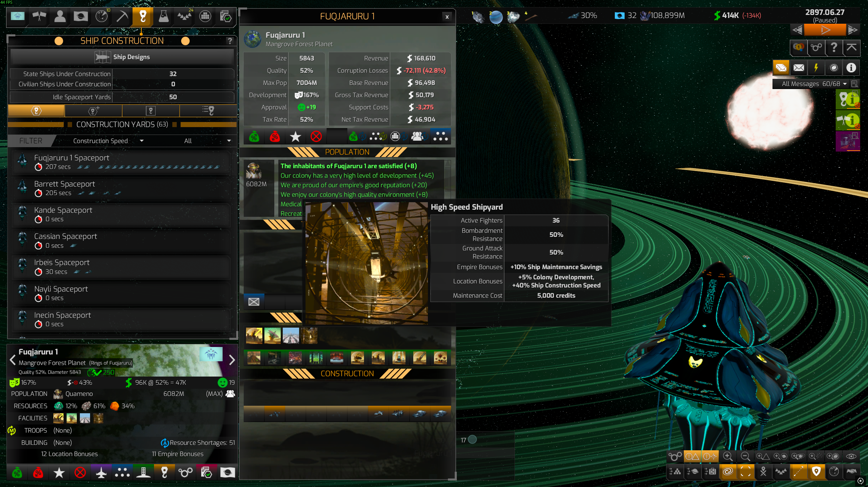The height and width of the screenshot is (487, 868).
Task: Click the orange game speed play bar
Action: pos(825,30)
